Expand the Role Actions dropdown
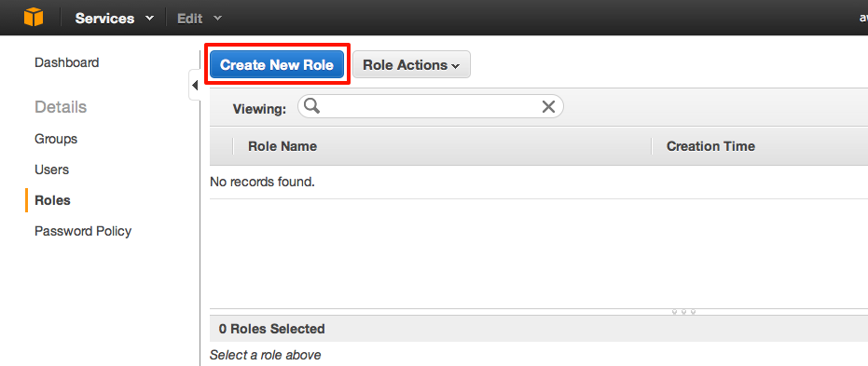Viewport: 868px width, 366px height. (x=411, y=64)
